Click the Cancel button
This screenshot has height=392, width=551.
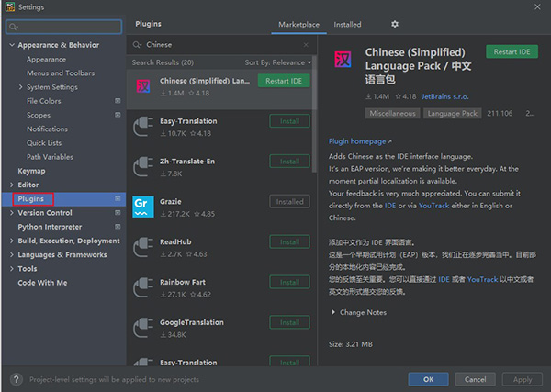pyautogui.click(x=475, y=379)
